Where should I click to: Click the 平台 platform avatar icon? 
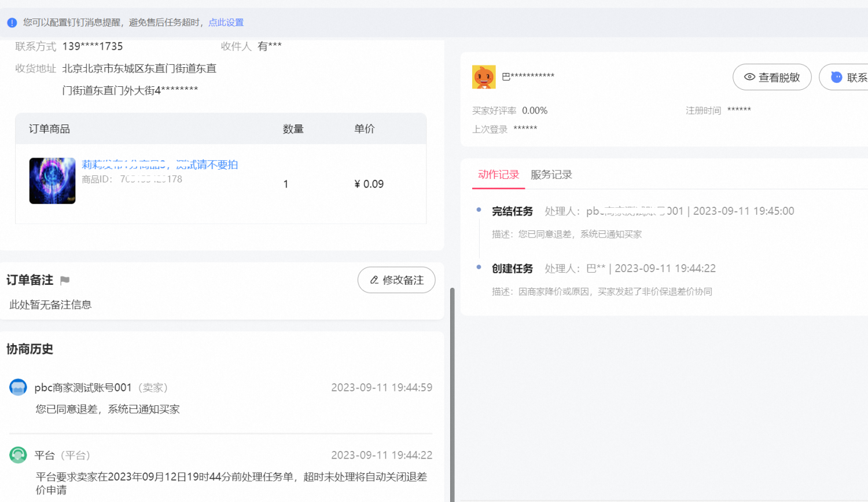tap(18, 455)
